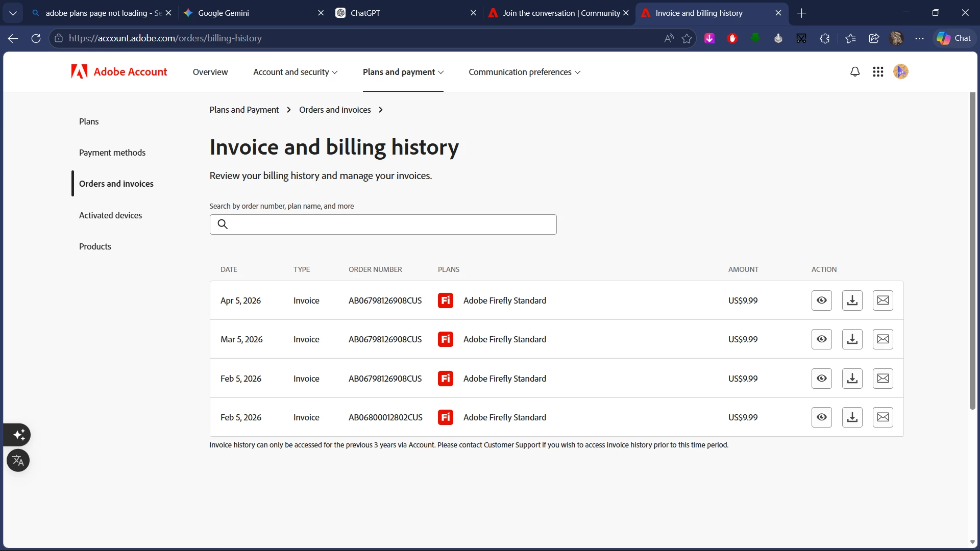Open the Adobe apps grid menu
The height and width of the screenshot is (551, 980).
pos(878,72)
